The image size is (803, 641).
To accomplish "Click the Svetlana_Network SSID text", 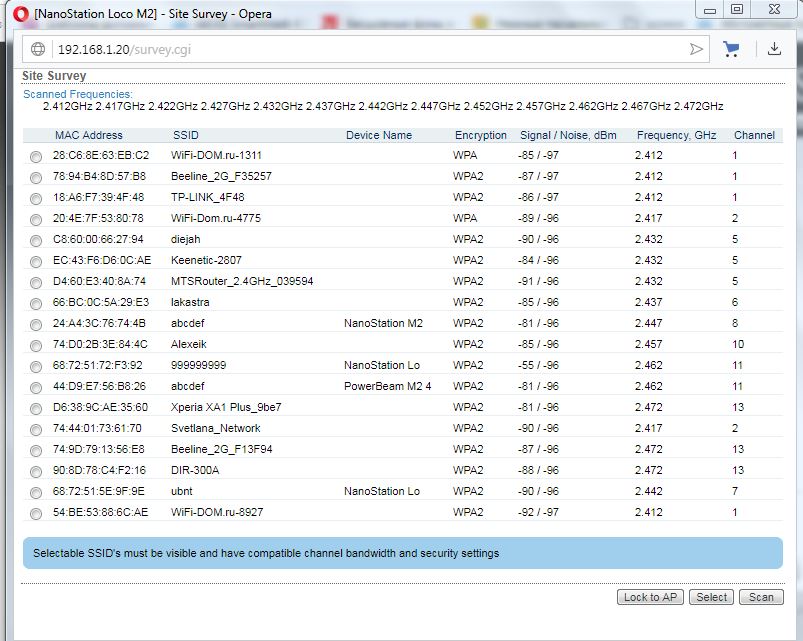I will (x=216, y=428).
